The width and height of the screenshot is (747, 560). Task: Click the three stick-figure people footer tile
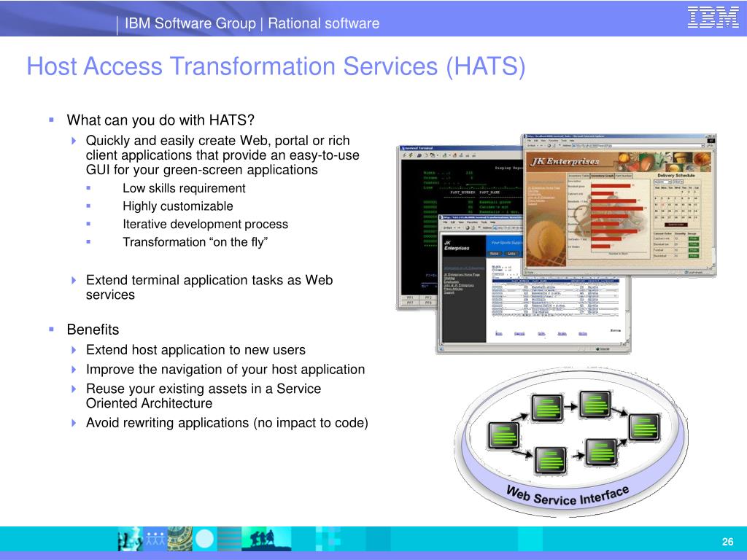pyautogui.click(x=155, y=539)
